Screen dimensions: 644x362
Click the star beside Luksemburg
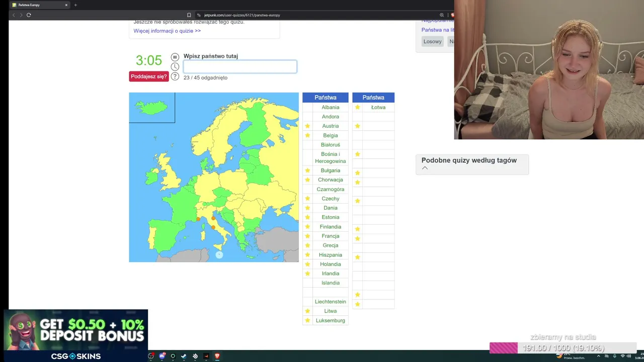(x=307, y=320)
